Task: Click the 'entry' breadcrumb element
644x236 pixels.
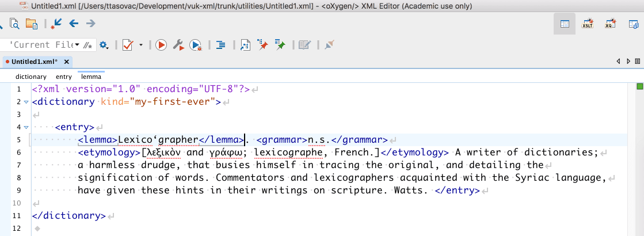Action: pos(64,77)
